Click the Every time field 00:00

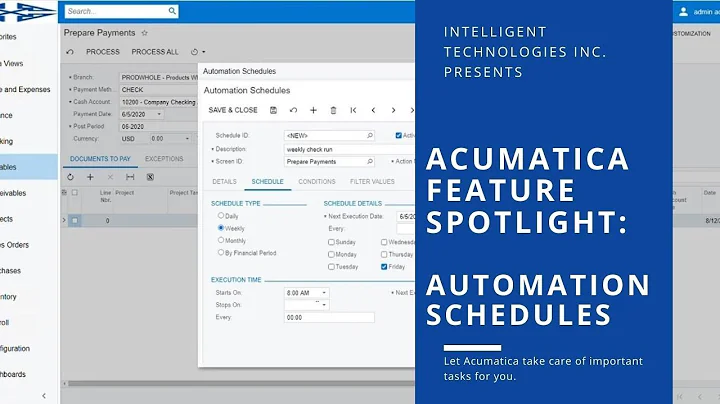click(x=329, y=317)
